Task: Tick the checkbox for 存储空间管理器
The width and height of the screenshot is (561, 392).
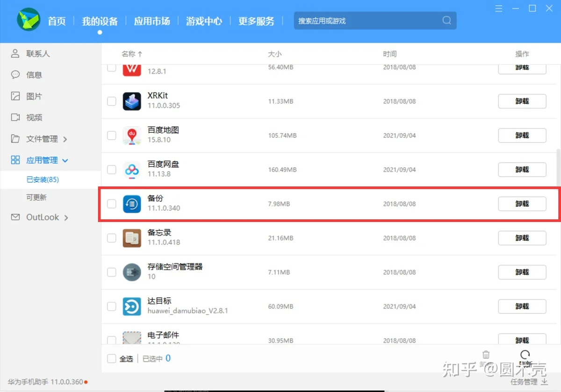Action: tap(112, 272)
